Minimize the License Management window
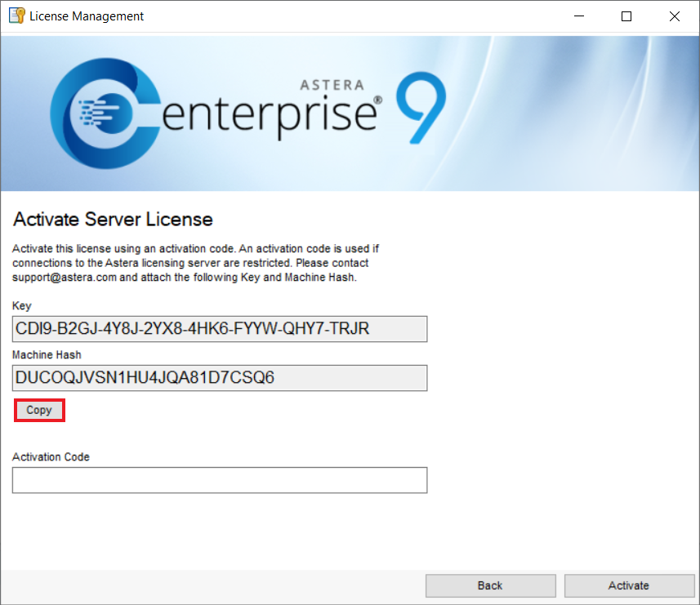Image resolution: width=700 pixels, height=605 pixels. 579,16
